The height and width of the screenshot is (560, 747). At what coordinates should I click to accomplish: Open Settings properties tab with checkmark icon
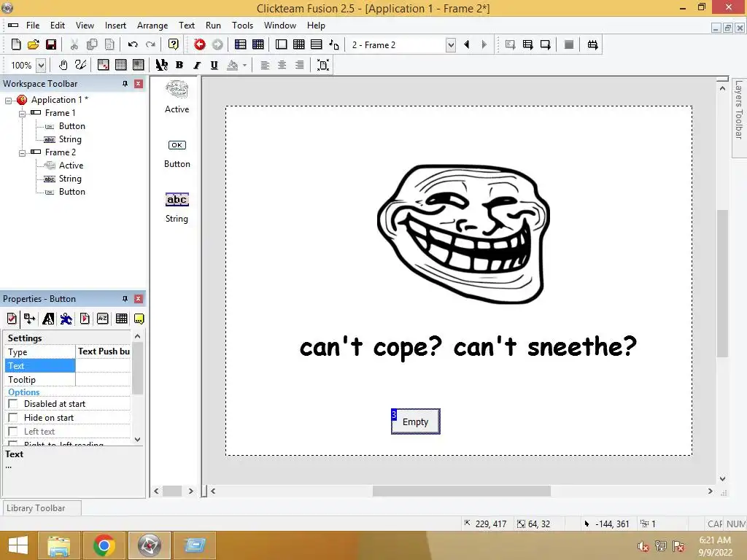(x=12, y=319)
